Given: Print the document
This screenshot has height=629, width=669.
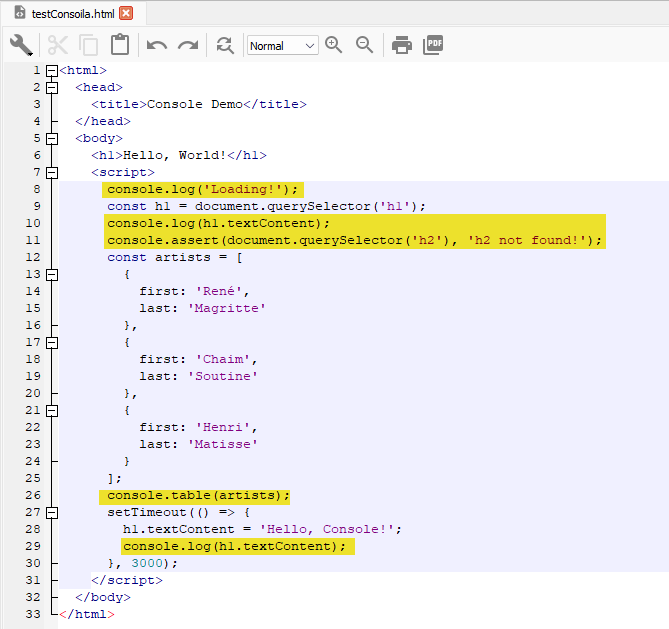Looking at the screenshot, I should point(402,45).
